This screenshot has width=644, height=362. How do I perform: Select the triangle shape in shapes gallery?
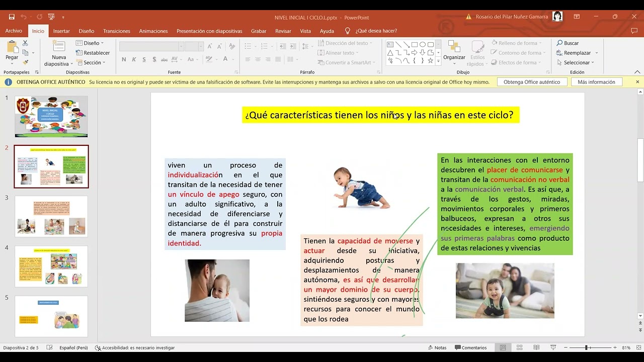click(390, 52)
